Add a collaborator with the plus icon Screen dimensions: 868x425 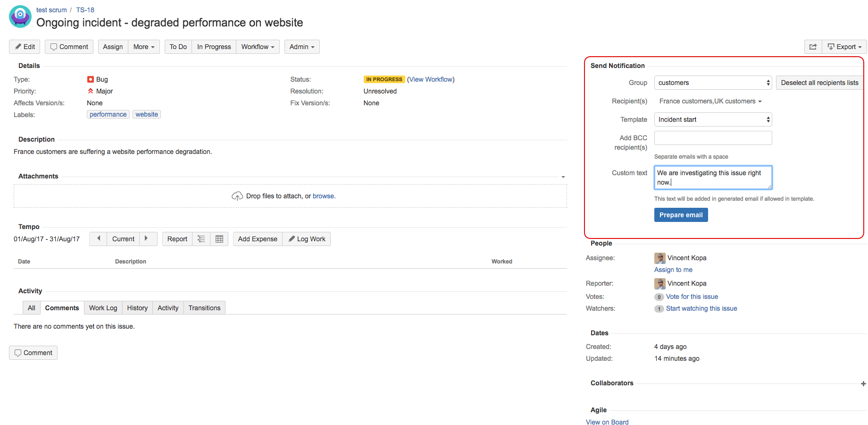point(863,384)
